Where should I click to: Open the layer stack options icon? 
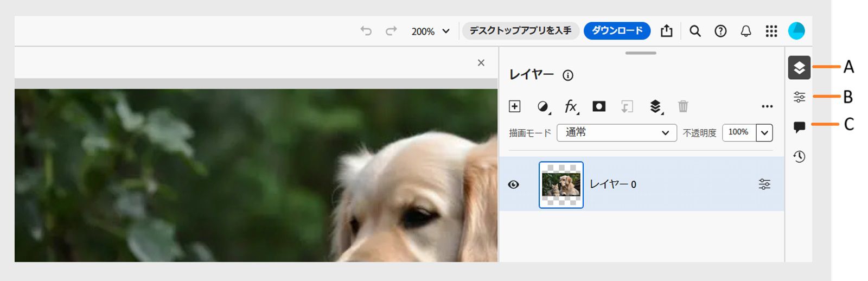point(656,107)
